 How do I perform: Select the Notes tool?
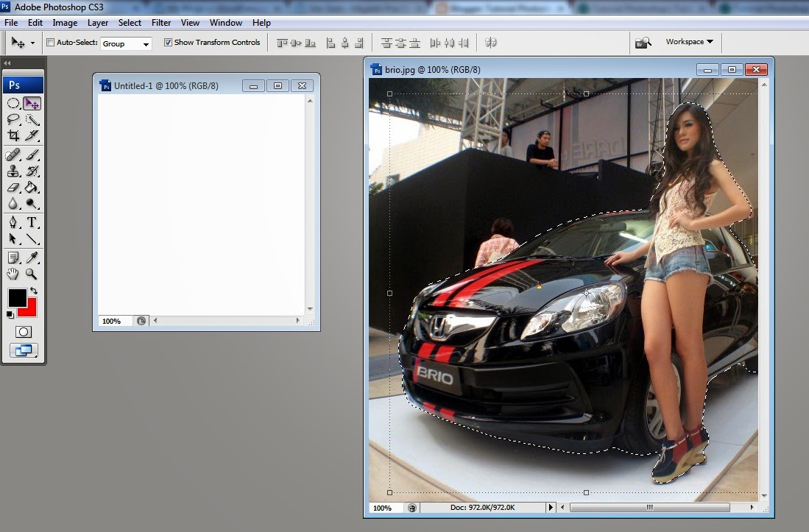click(x=13, y=258)
